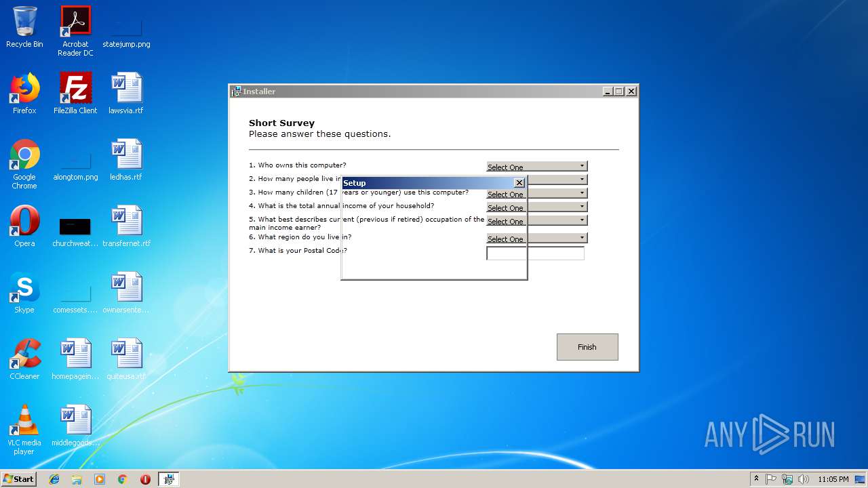Launch Google Chrome desktop shortcut
Image resolution: width=868 pixels, height=488 pixels.
click(x=24, y=165)
